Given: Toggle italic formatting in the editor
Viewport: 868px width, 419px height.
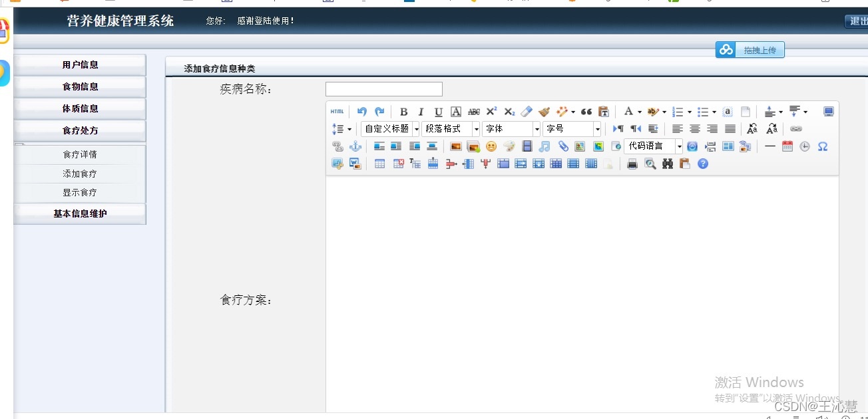Looking at the screenshot, I should [x=421, y=111].
